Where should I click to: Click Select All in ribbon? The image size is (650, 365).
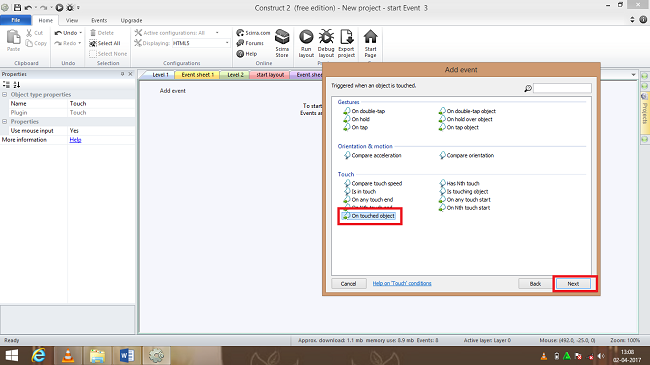point(104,43)
